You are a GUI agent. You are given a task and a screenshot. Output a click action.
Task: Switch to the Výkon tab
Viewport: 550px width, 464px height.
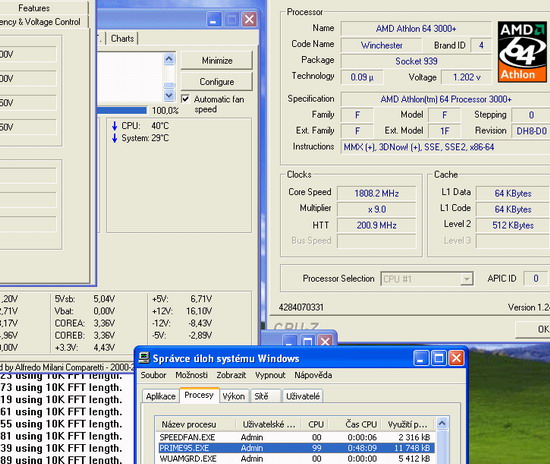click(234, 396)
